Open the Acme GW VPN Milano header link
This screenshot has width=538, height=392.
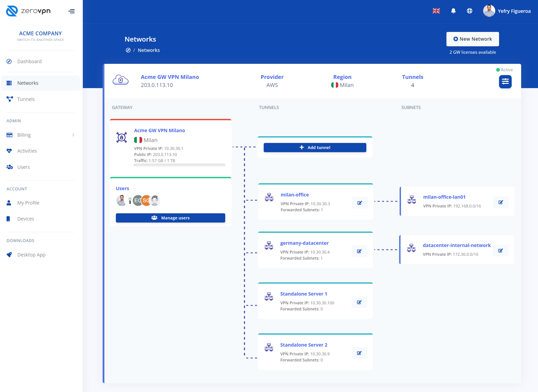[170, 77]
